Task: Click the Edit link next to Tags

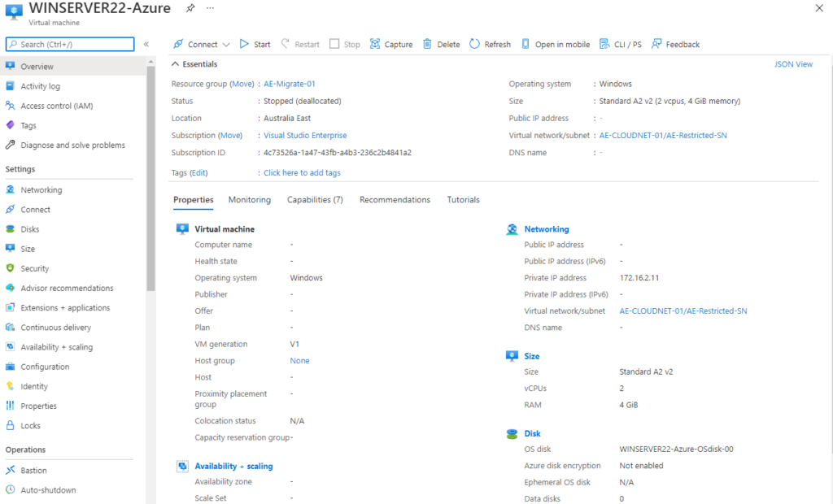Action: [198, 172]
